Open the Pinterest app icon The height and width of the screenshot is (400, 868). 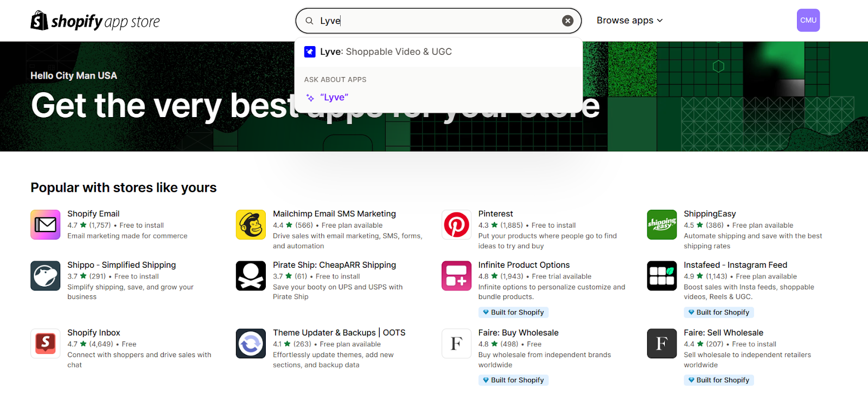[456, 224]
